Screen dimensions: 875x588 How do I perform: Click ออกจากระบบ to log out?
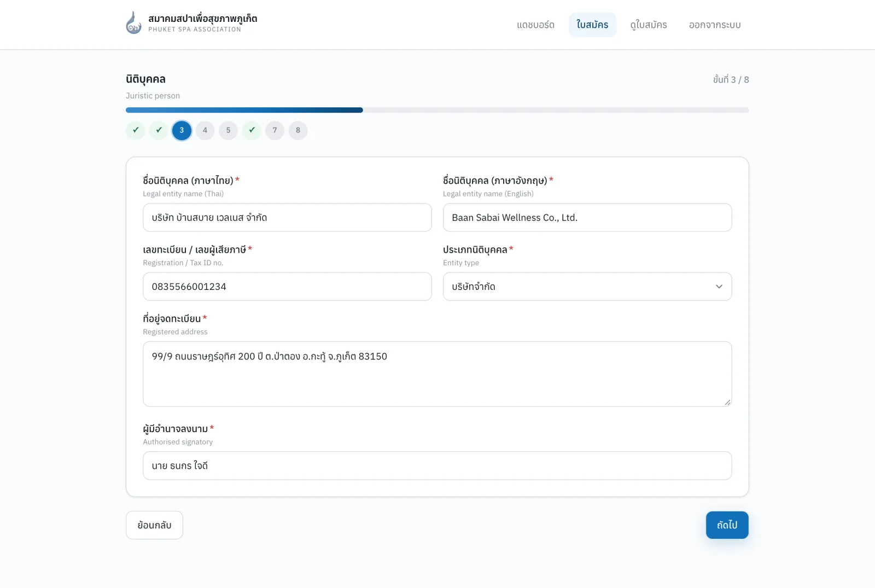pos(714,25)
